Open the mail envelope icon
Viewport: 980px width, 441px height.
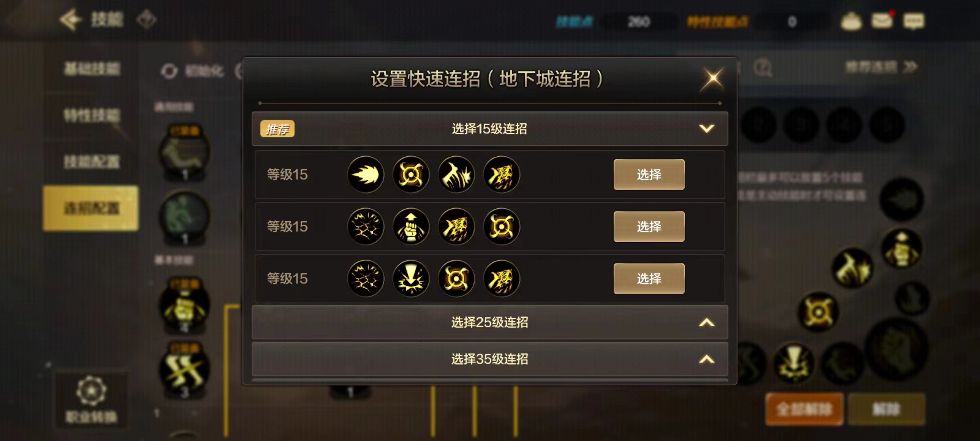point(882,20)
